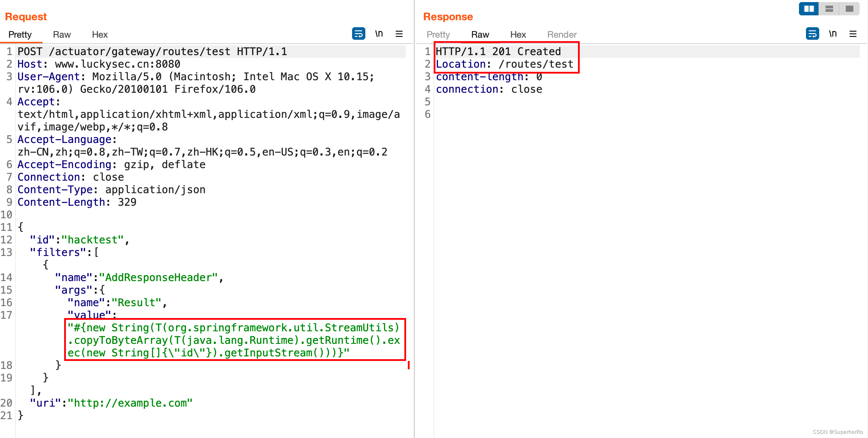Click the "uri":"http://example.com" JSON line
Image resolution: width=868 pixels, height=438 pixels.
111,403
